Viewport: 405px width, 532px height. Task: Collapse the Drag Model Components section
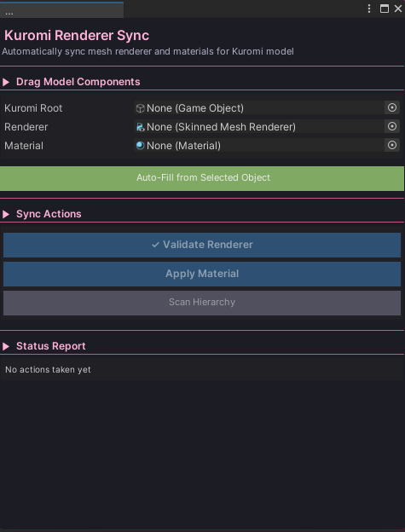pyautogui.click(x=6, y=82)
